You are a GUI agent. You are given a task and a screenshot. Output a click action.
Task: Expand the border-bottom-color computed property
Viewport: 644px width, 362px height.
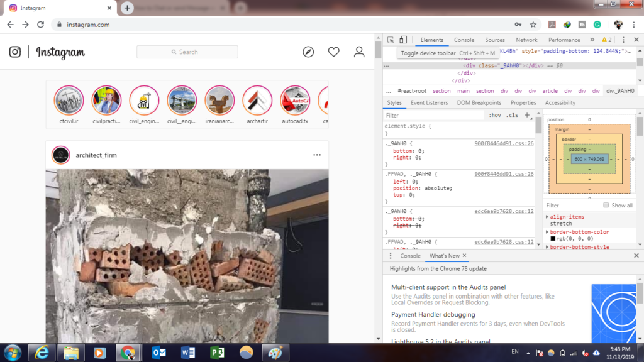[x=547, y=232]
